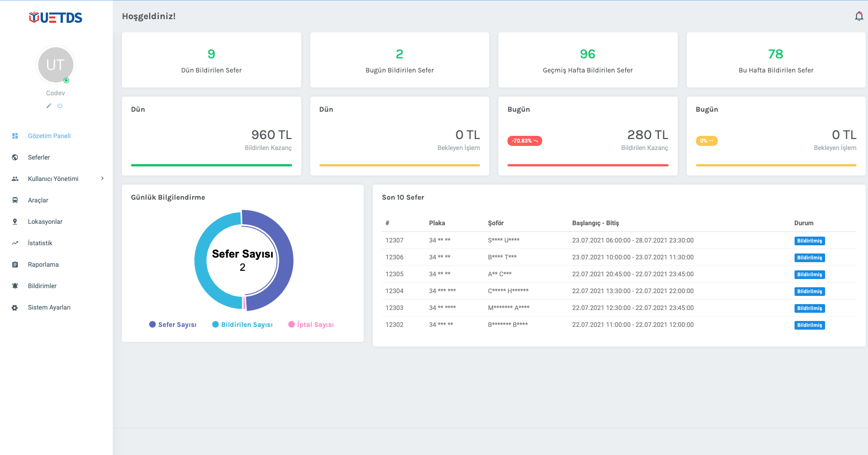The image size is (868, 455).
Task: Toggle Sefer Sayısı legend in chart
Action: [x=173, y=325]
